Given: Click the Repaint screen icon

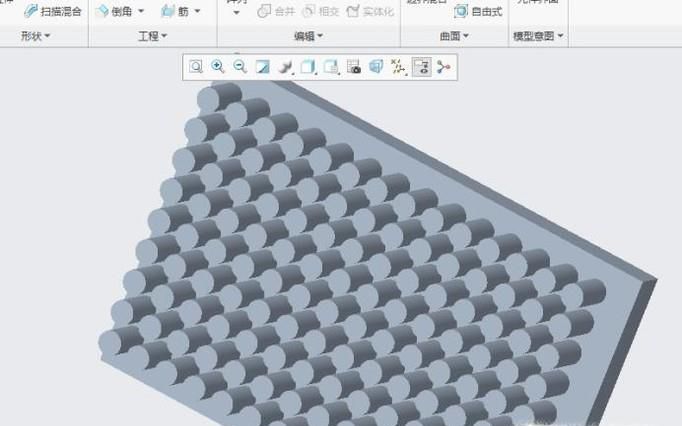Looking at the screenshot, I should pyautogui.click(x=263, y=67).
